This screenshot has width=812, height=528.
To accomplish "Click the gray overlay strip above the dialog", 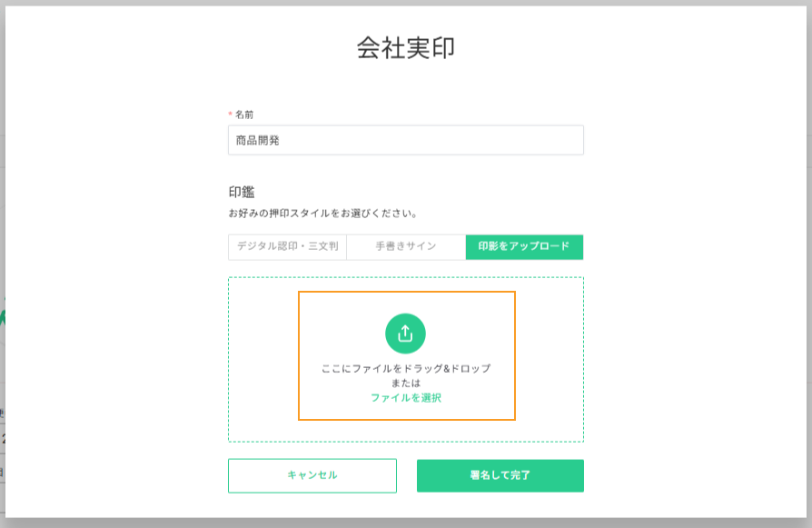I will tap(406, 3).
